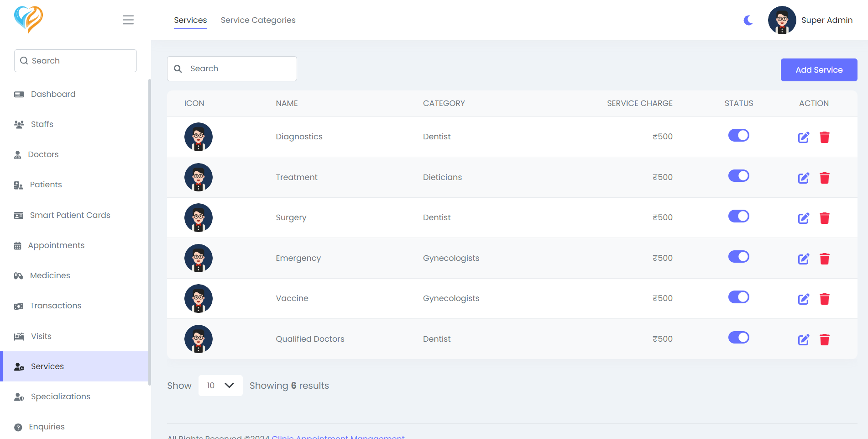Open Specializations page from sidebar
This screenshot has height=439, width=868.
point(60,397)
